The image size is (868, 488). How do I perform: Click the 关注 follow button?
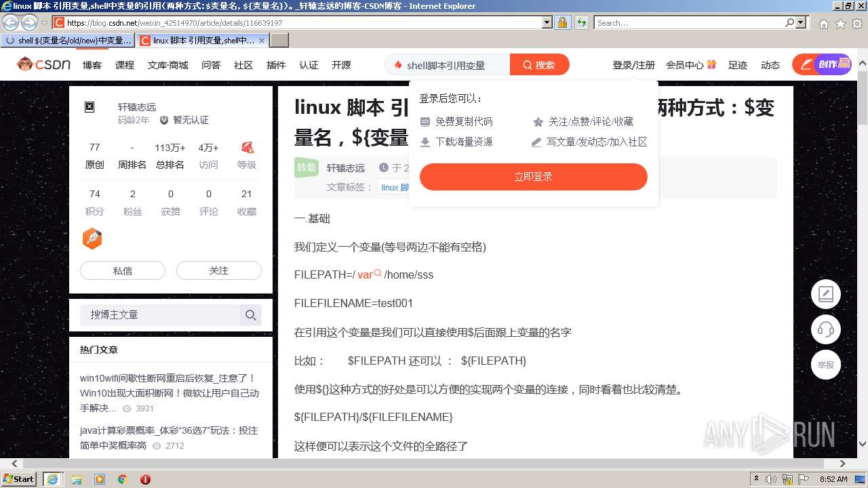tap(219, 270)
